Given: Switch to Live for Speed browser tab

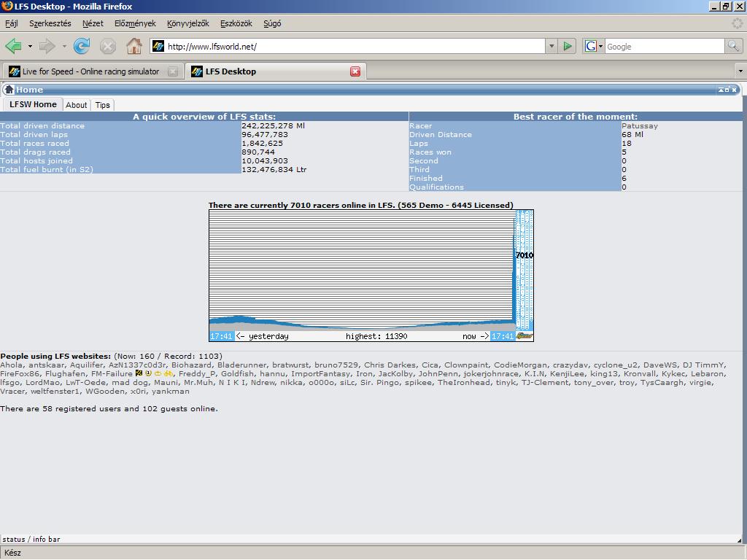Looking at the screenshot, I should click(x=90, y=71).
